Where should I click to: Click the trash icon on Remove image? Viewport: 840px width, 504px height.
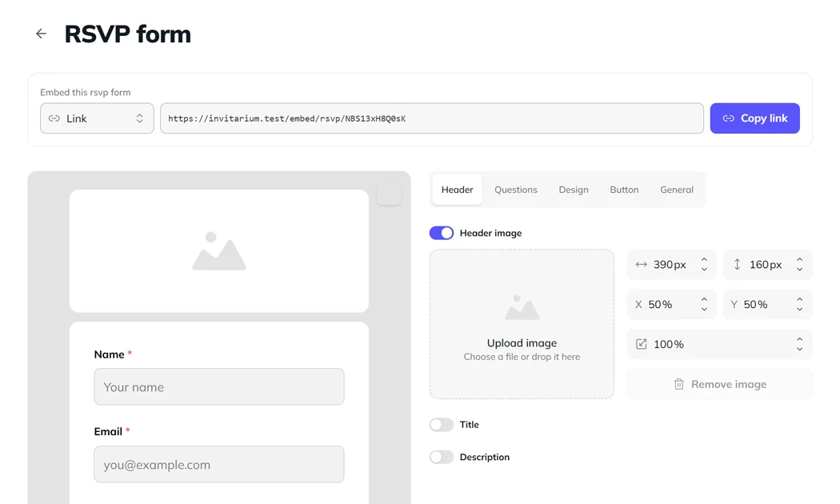coord(678,384)
